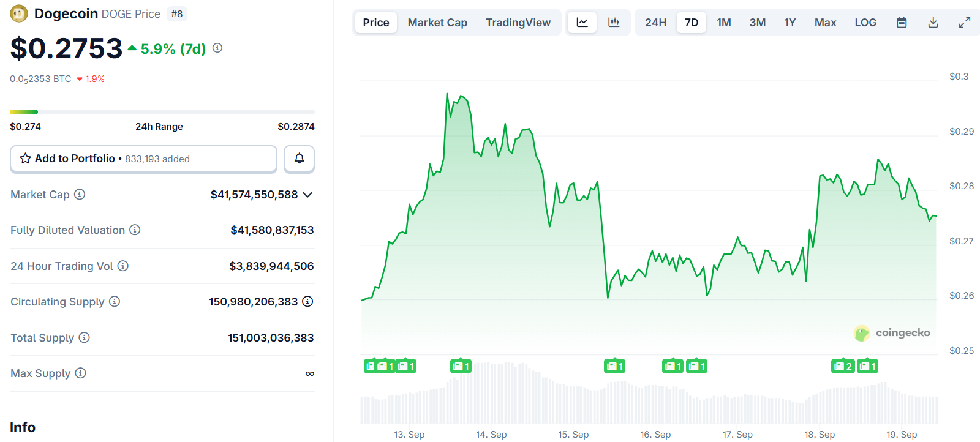Click the Add to Portfolio button

click(x=143, y=159)
